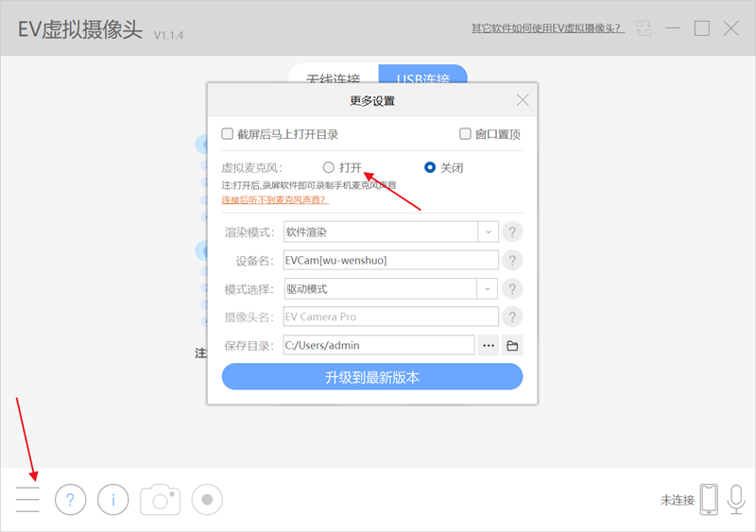The image size is (756, 532).
Task: Open the info (i) icon in bottom toolbar
Action: coord(113,499)
